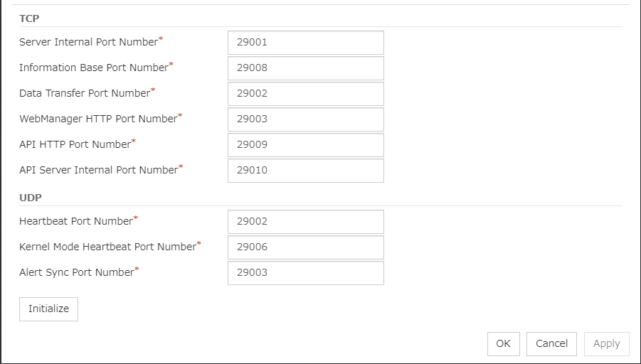
Task: Click the WebManager HTTP Port Number box
Action: coord(305,119)
